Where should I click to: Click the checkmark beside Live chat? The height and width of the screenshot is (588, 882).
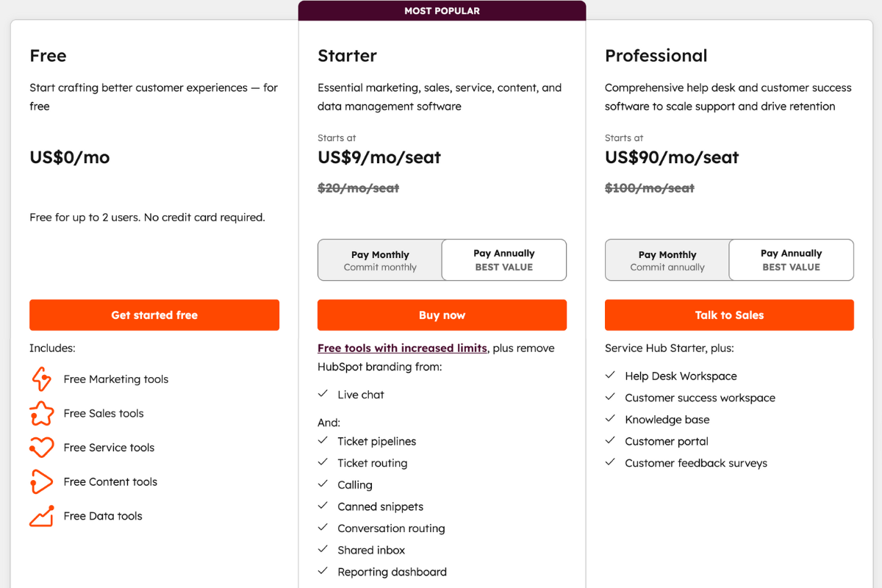[323, 394]
